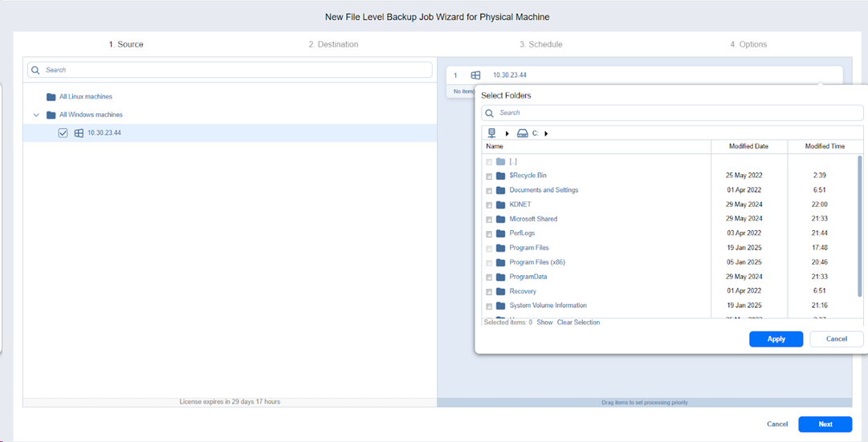Viewport: 868px width, 442px height.
Task: Click the KDNET folder icon
Action: pyautogui.click(x=500, y=205)
